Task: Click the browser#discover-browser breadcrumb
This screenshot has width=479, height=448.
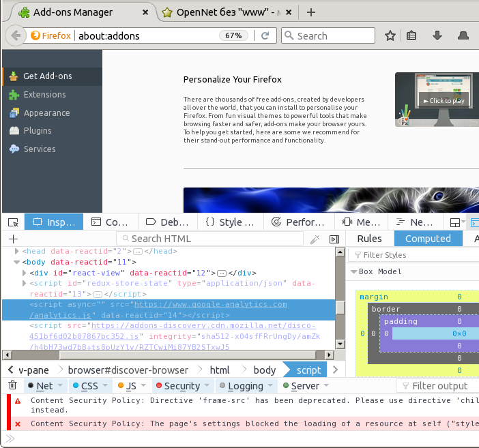Action: (128, 370)
